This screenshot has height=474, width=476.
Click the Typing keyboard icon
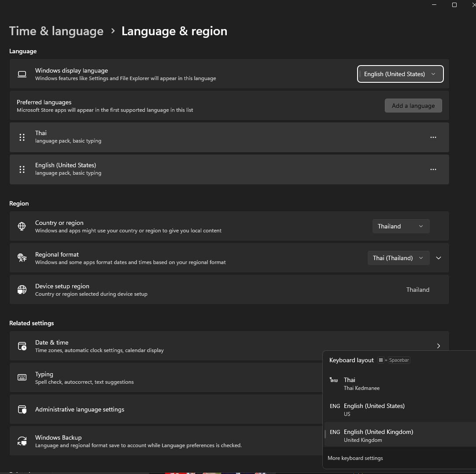(22, 378)
